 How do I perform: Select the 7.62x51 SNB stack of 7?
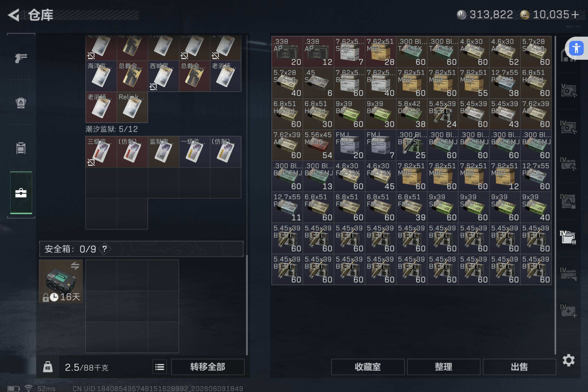[x=350, y=52]
